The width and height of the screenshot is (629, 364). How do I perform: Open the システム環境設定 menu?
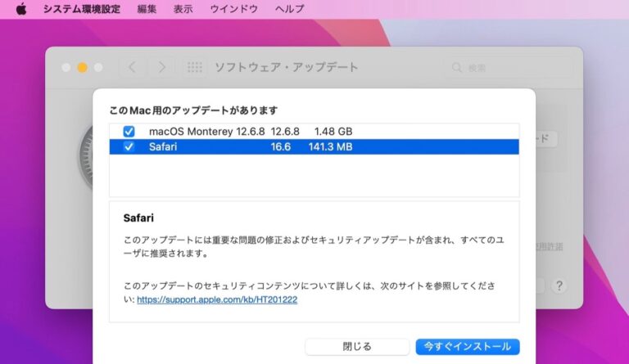pyautogui.click(x=82, y=9)
